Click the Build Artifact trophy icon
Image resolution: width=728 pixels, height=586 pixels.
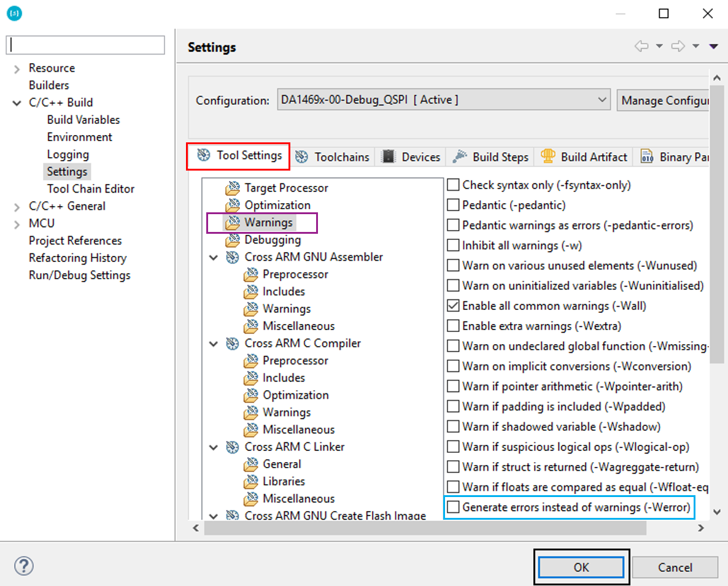coord(548,156)
